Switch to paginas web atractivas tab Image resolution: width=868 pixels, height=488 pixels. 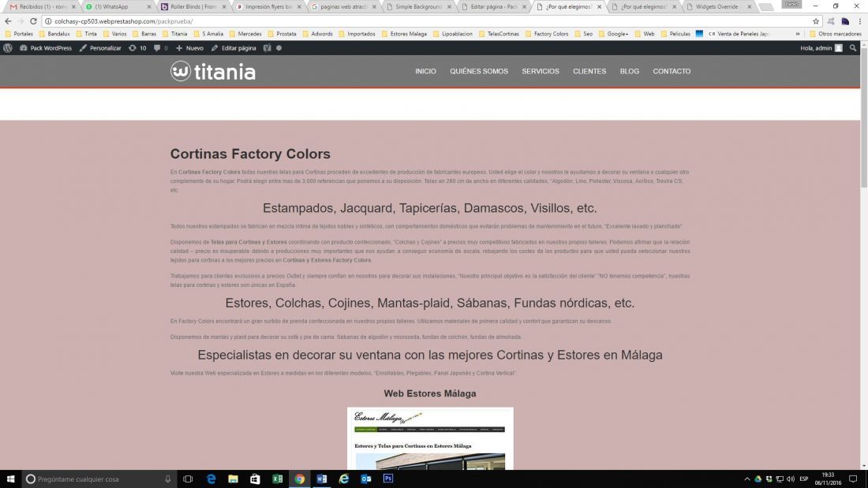(343, 6)
